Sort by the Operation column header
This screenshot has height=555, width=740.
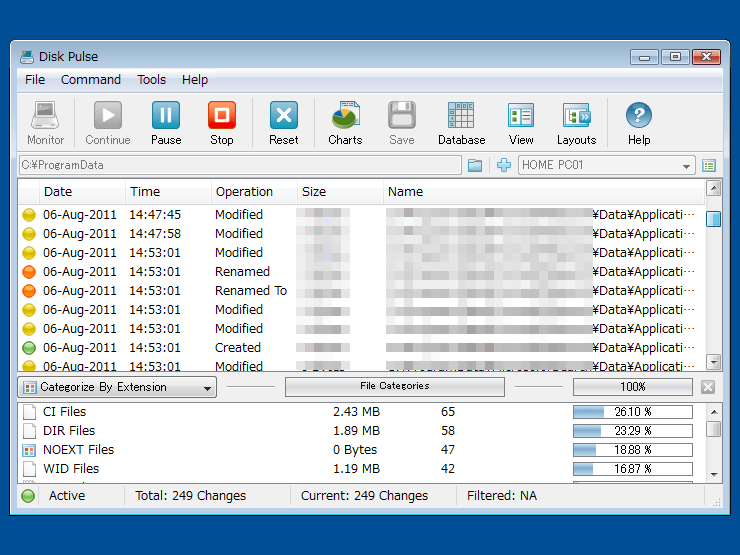click(x=244, y=192)
